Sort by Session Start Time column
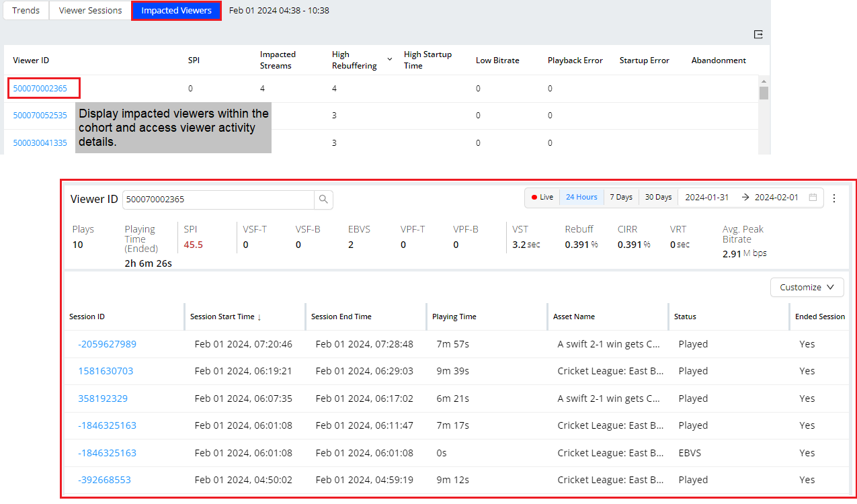This screenshot has width=857, height=504. (x=226, y=317)
